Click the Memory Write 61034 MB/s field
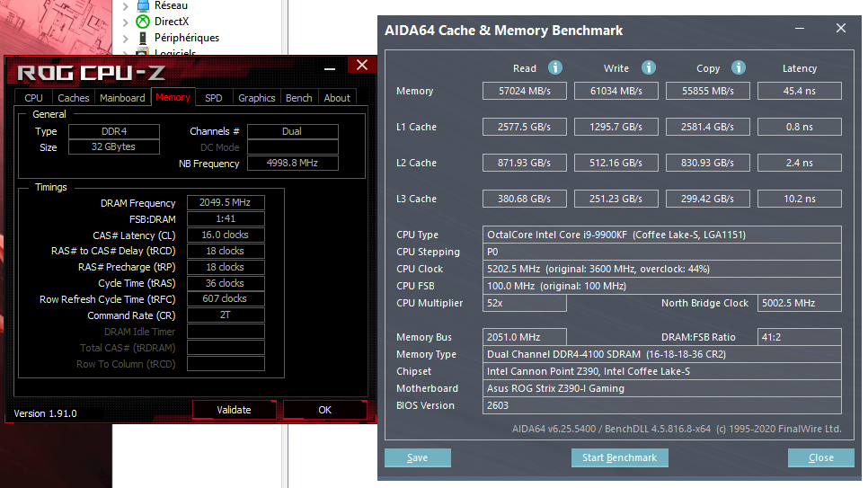868x488 pixels. point(616,91)
